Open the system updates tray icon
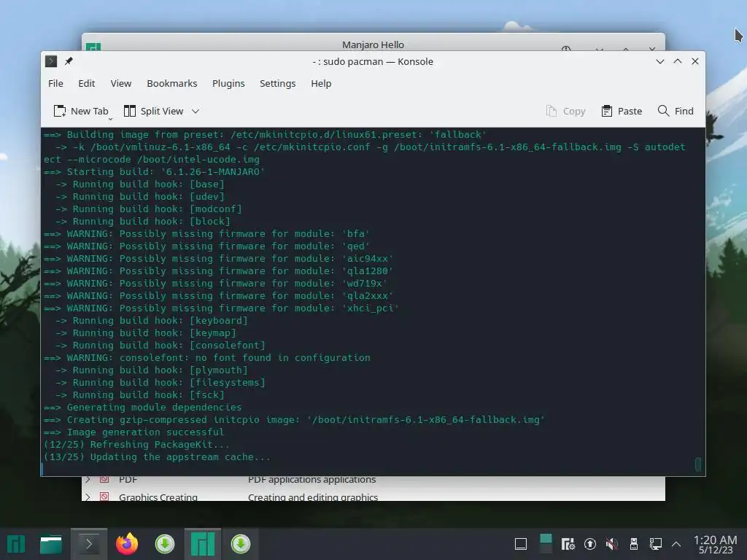 coord(589,544)
